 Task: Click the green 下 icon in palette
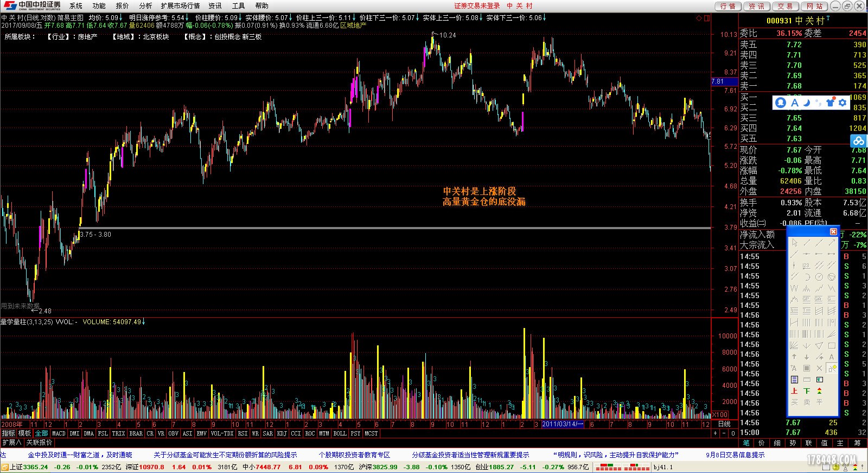807,391
